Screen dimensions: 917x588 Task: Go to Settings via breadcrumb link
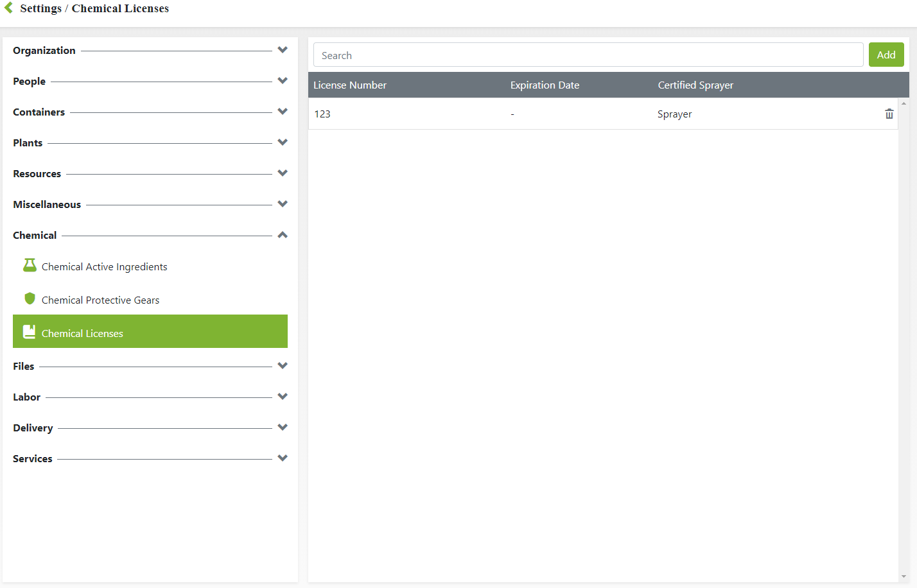pos(40,8)
